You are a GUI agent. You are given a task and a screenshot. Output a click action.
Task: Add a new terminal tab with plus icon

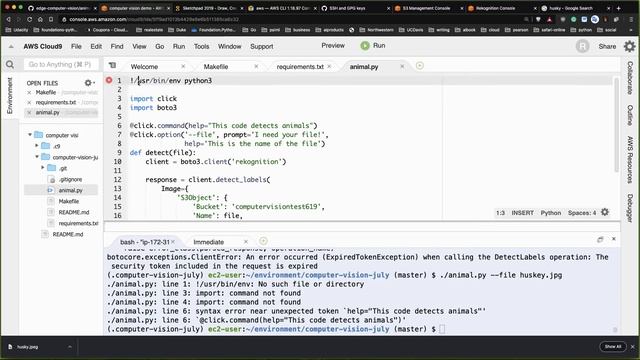263,241
